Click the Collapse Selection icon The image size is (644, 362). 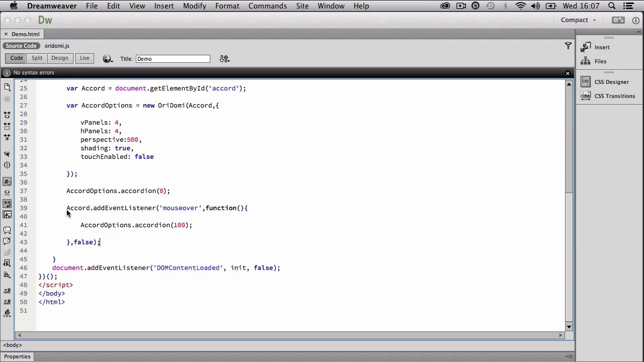(x=7, y=126)
